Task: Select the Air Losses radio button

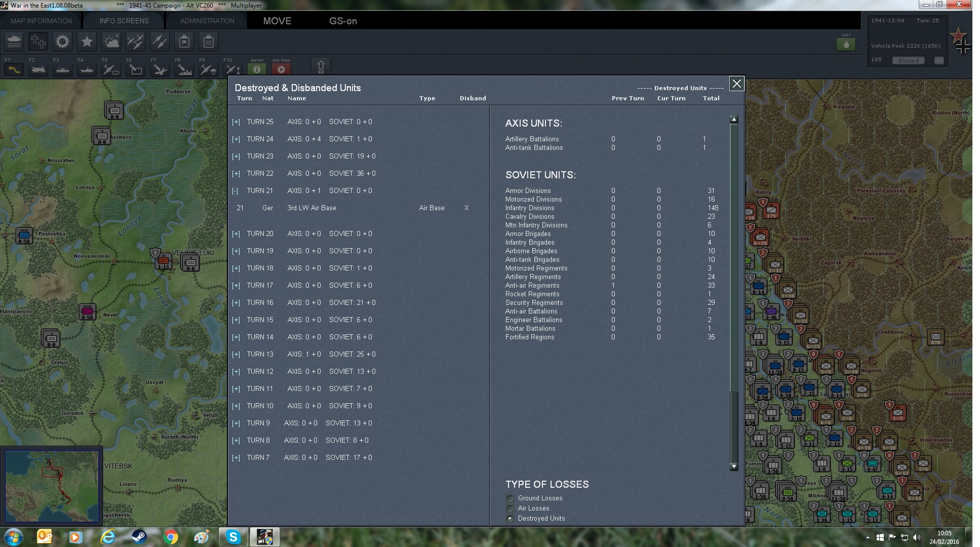Action: pos(510,509)
